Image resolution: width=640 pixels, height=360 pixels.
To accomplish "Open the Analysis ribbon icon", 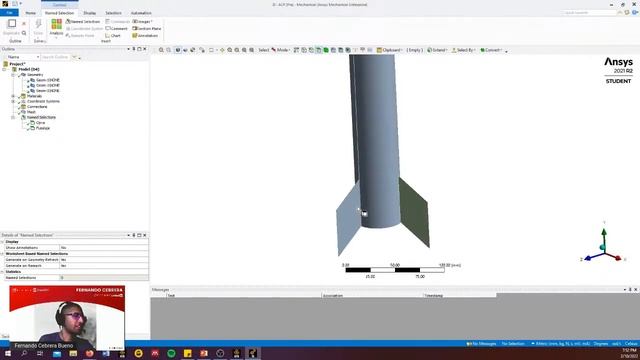I will click(56, 27).
